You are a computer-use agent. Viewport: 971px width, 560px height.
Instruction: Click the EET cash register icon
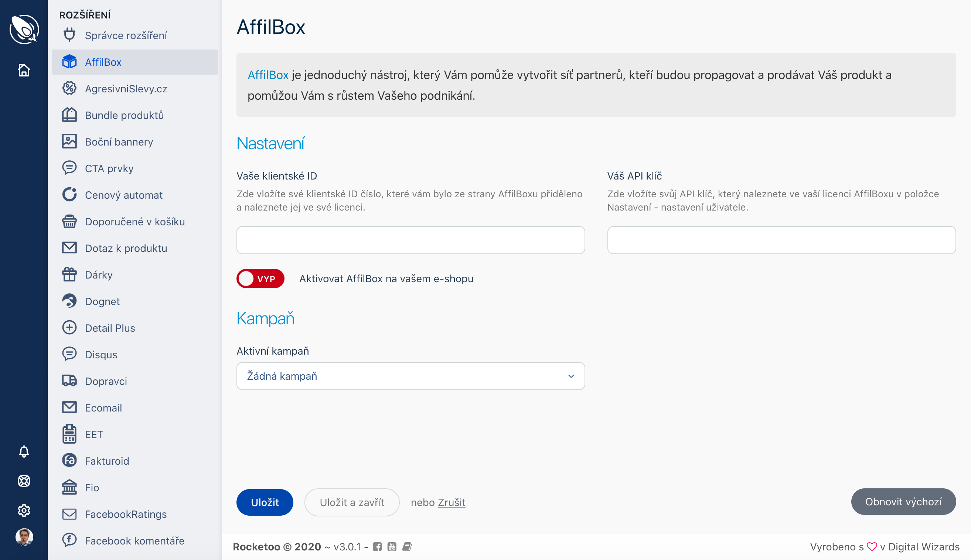[x=69, y=434]
